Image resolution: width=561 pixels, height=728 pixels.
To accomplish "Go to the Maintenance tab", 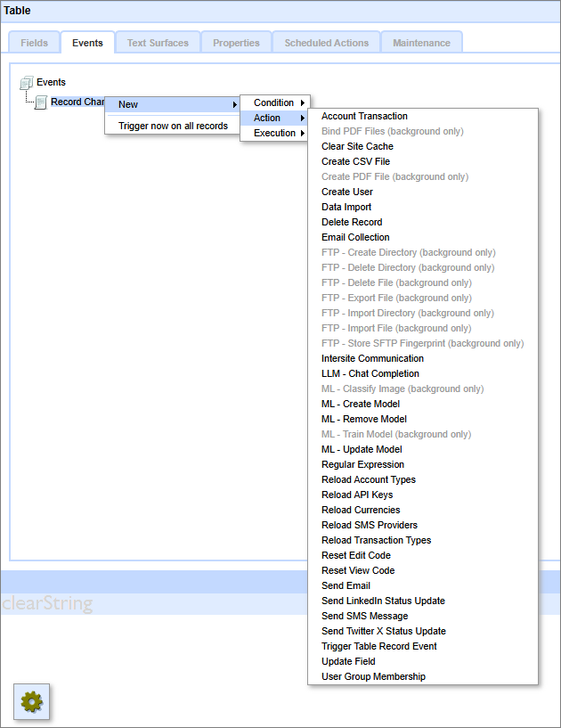I will tap(421, 43).
